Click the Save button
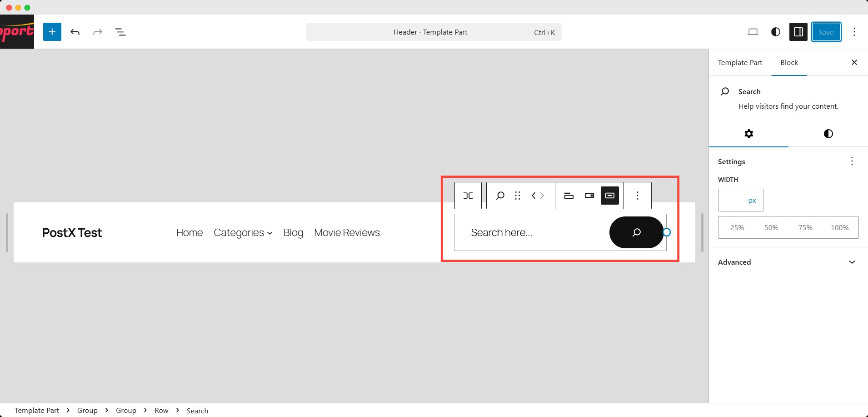The width and height of the screenshot is (868, 417). 826,32
